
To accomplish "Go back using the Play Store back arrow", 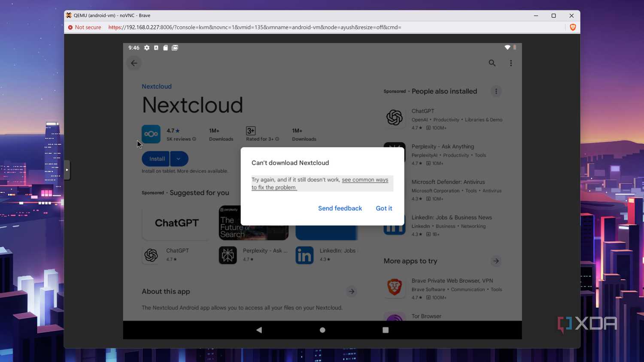I will [134, 63].
